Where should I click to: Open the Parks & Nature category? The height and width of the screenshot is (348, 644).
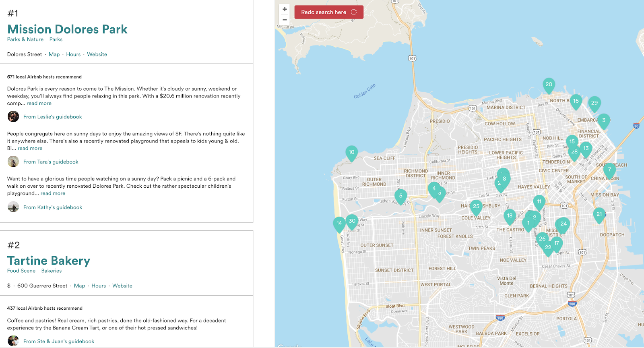25,39
